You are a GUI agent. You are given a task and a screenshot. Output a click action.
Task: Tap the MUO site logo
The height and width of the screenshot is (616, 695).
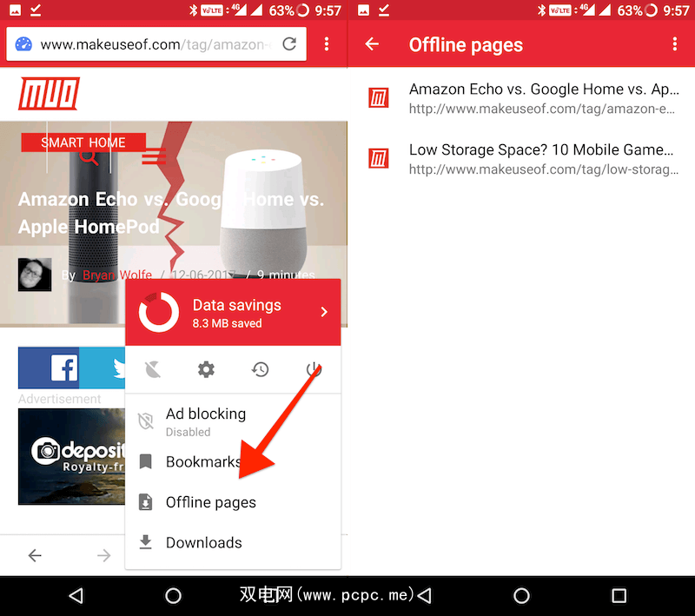(x=49, y=94)
